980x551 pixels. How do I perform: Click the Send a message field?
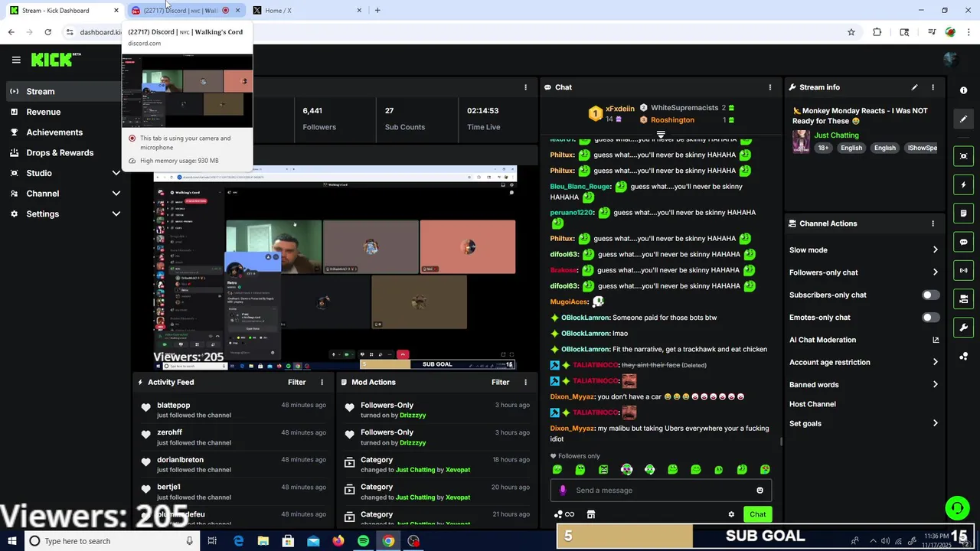click(x=662, y=491)
